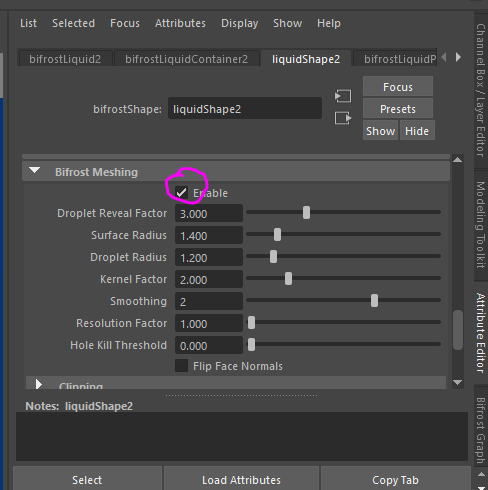Select the liquidShape2 tab
This screenshot has width=488, height=490.
click(306, 59)
